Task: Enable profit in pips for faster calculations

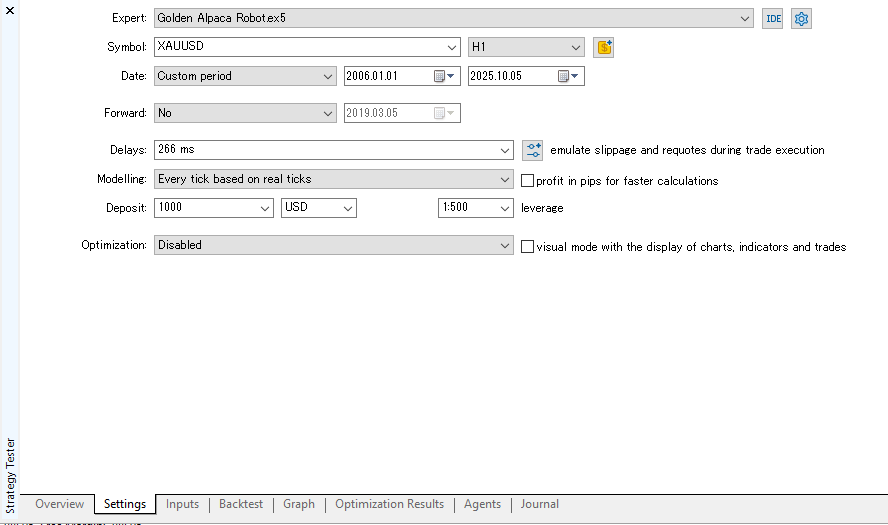Action: click(x=528, y=181)
